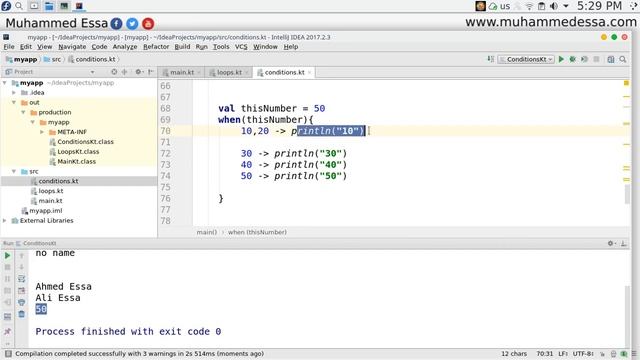Start debugging with the bug icon
This screenshot has width=640, height=360.
(573, 59)
